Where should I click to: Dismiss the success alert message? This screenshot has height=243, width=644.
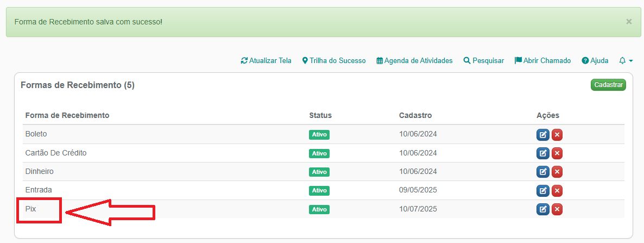[628, 22]
